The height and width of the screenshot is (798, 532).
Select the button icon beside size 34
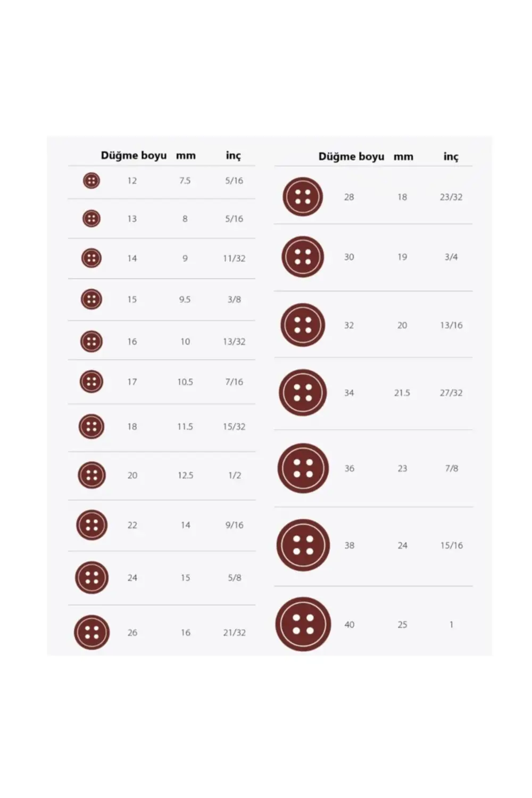point(303,393)
